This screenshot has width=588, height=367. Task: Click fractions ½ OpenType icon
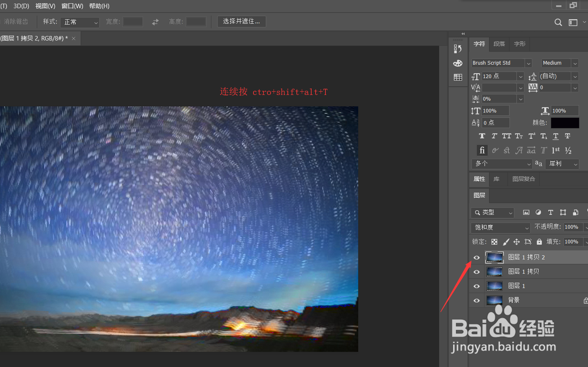coord(568,151)
